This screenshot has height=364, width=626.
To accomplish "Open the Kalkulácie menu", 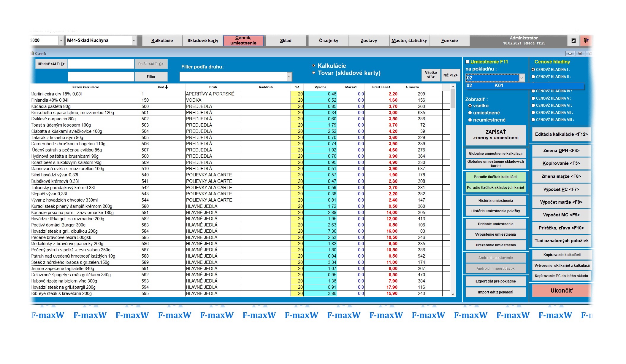I will 162,41.
